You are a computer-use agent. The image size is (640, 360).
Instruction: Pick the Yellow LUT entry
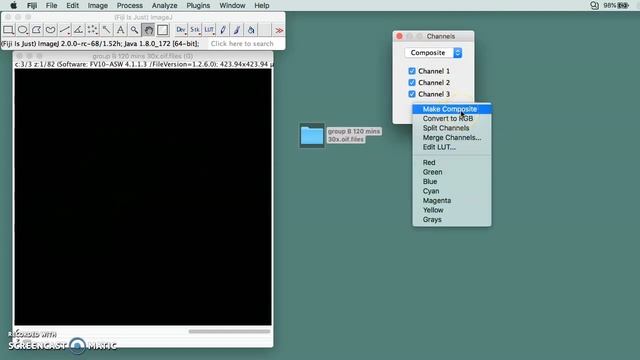point(452,210)
